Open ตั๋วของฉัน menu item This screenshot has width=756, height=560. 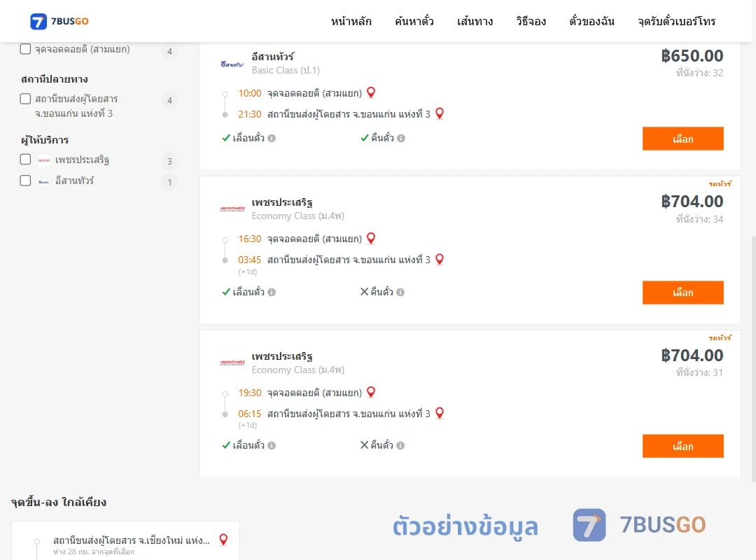[591, 21]
